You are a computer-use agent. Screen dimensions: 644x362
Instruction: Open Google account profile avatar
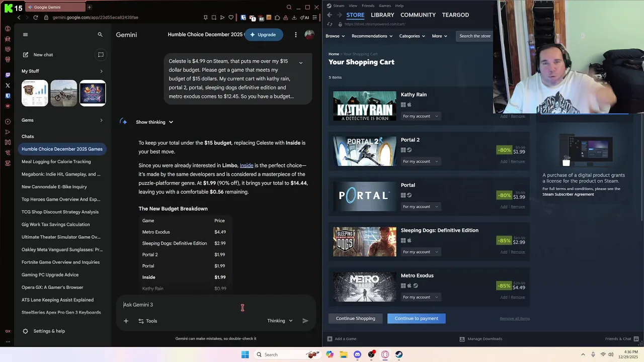309,35
